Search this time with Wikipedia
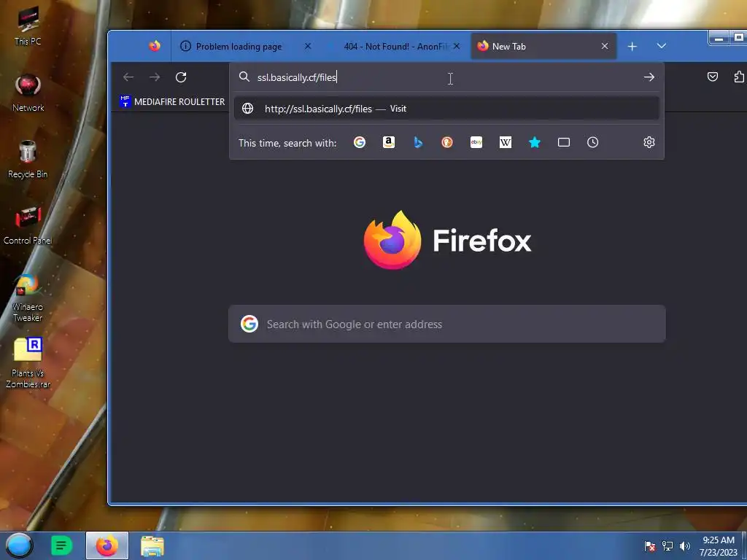 tap(506, 142)
